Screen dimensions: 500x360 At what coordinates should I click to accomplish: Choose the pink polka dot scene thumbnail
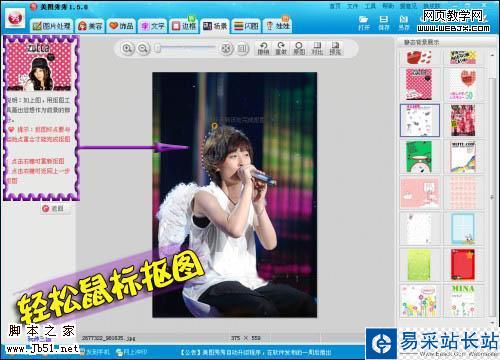pyautogui.click(x=420, y=84)
